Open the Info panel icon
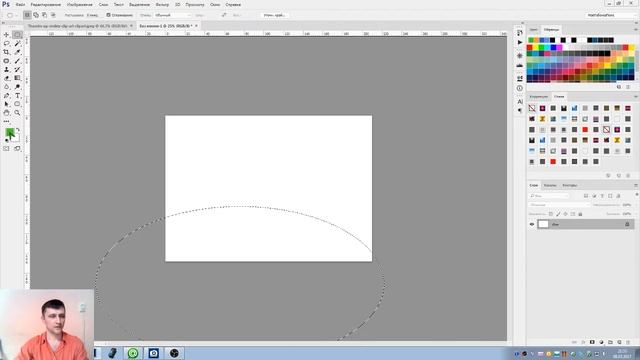Viewport: 640px width, 360px height. click(520, 88)
